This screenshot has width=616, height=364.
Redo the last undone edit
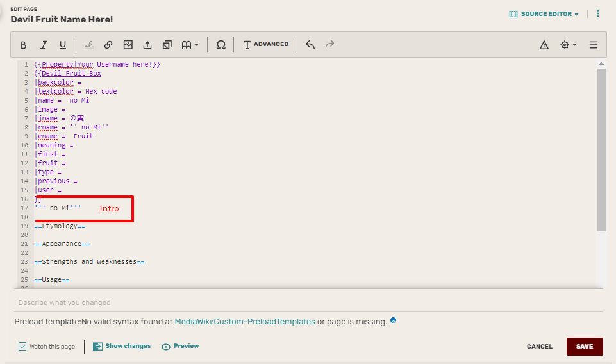[x=329, y=45]
